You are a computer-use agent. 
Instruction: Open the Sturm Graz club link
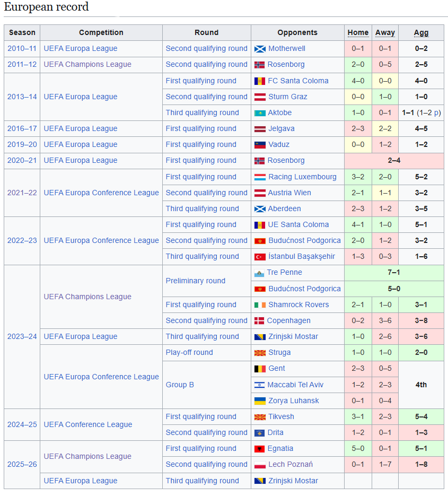point(288,97)
